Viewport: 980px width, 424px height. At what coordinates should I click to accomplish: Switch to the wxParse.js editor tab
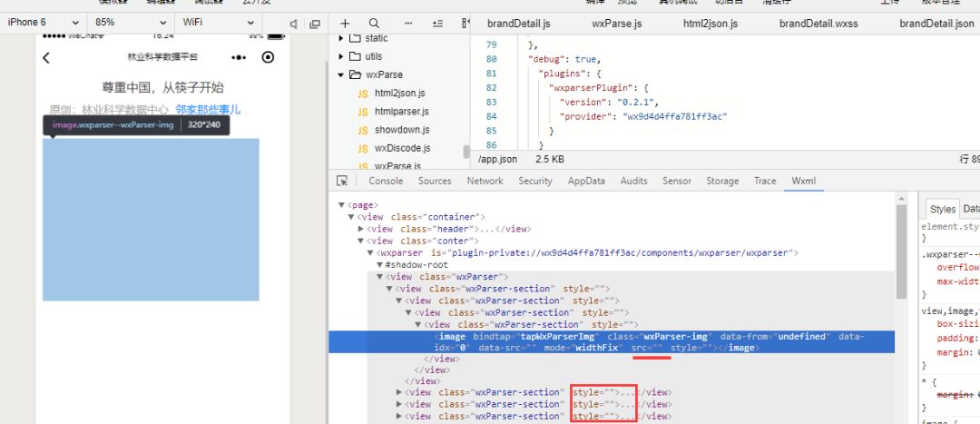pos(617,24)
